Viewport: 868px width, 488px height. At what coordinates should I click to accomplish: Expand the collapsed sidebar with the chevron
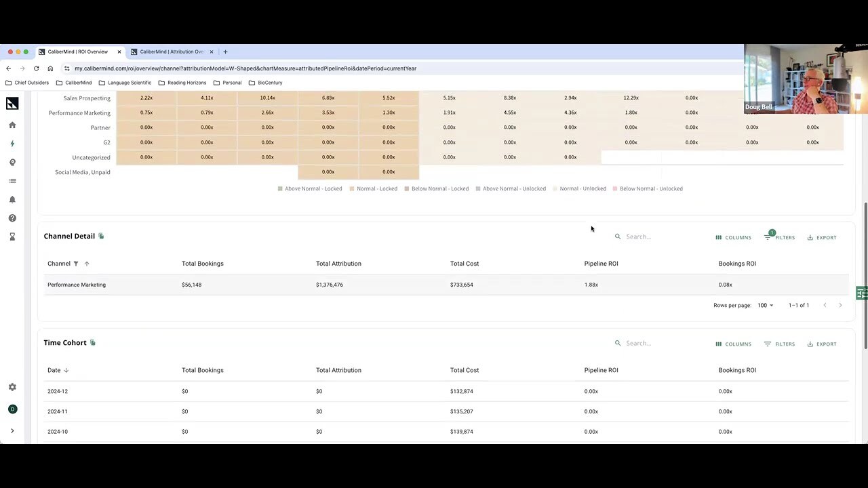12,430
